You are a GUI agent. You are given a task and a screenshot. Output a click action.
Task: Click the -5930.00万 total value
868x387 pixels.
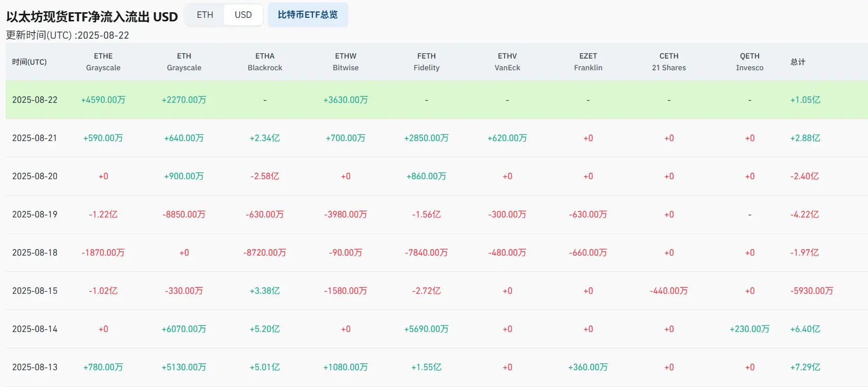[x=811, y=291]
